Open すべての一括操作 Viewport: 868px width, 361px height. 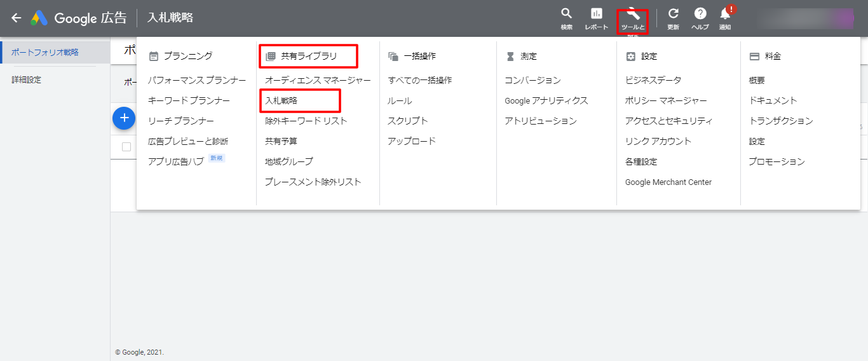point(420,80)
